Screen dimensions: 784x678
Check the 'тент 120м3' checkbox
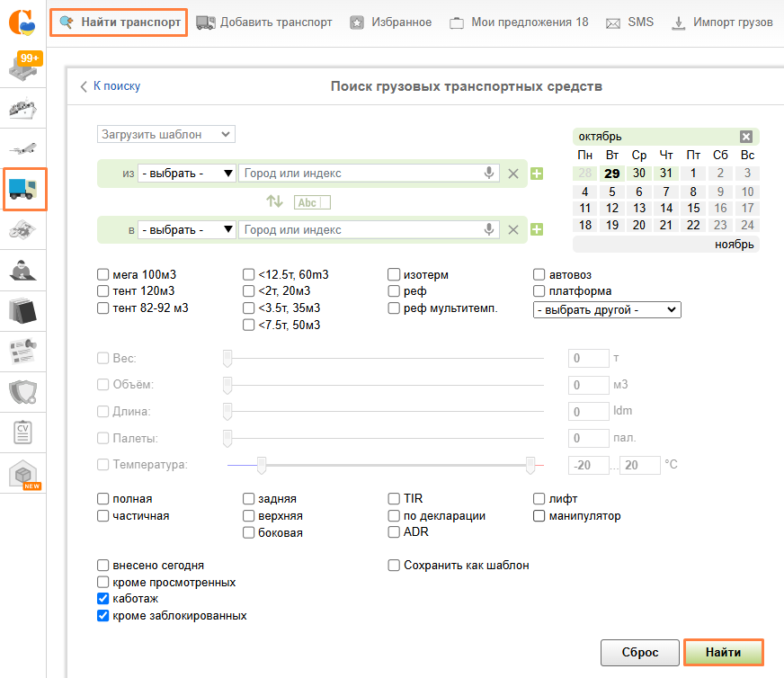click(x=102, y=291)
